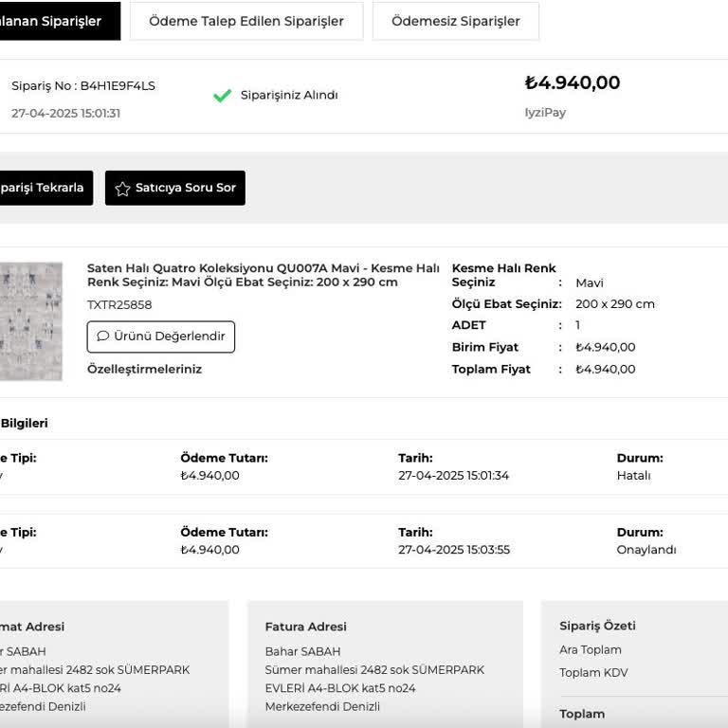
Task: Switch to Ödeme Talep Edilen Siparişler tab
Action: (x=246, y=21)
